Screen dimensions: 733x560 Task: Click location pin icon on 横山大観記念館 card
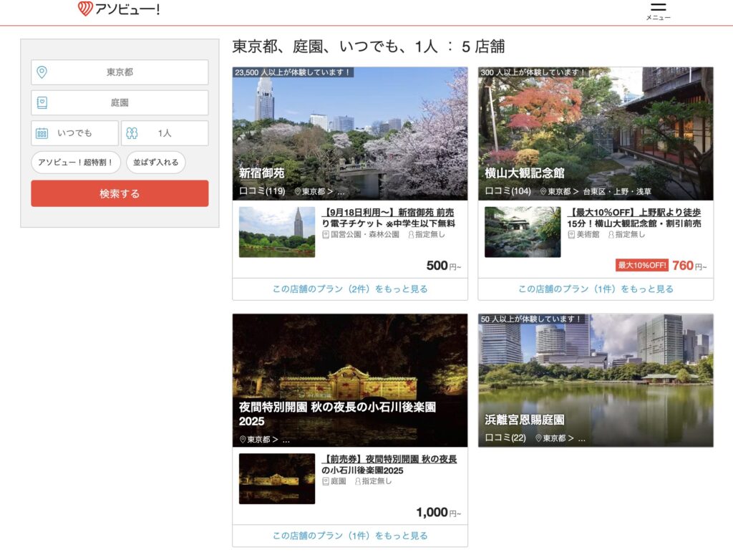tap(543, 192)
